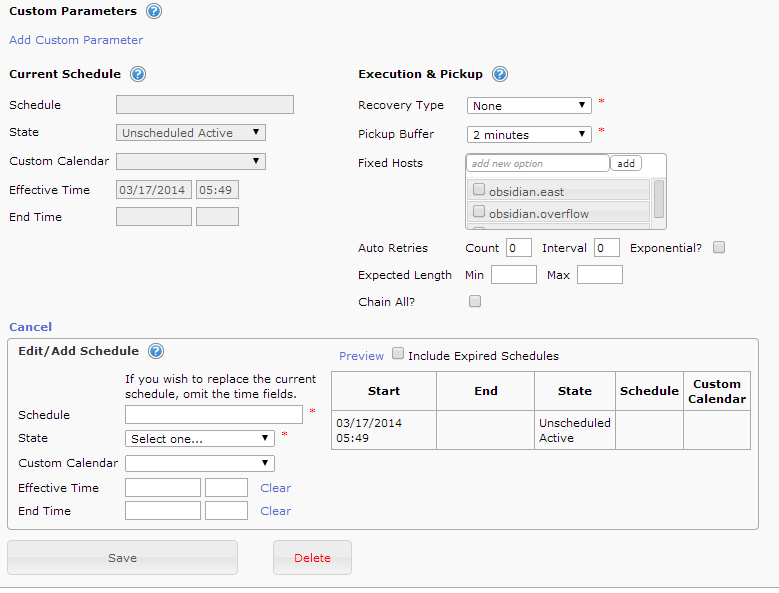Image resolution: width=779 pixels, height=593 pixels.
Task: Expand the Pickup Buffer dropdown
Action: pyautogui.click(x=529, y=134)
